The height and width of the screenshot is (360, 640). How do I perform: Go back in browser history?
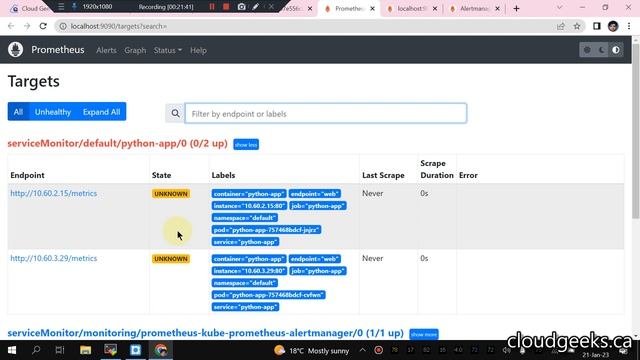11,26
